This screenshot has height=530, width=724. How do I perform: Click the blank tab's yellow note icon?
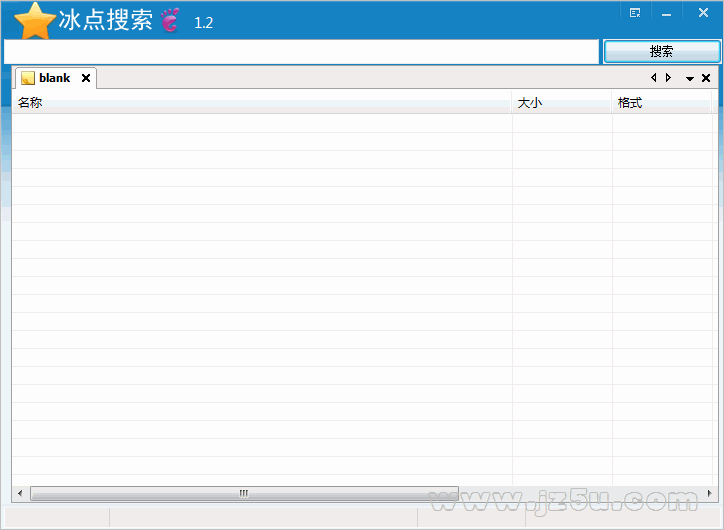pyautogui.click(x=28, y=78)
